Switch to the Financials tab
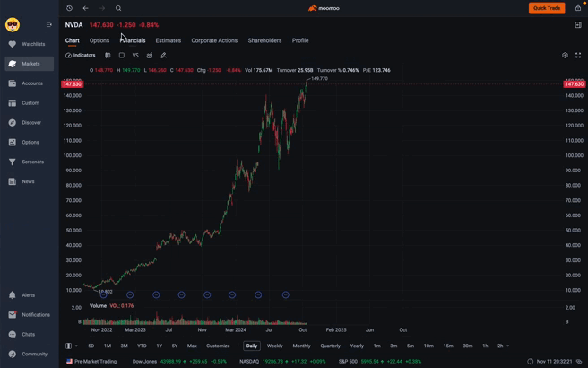Viewport: 588px width, 368px height. [x=133, y=40]
